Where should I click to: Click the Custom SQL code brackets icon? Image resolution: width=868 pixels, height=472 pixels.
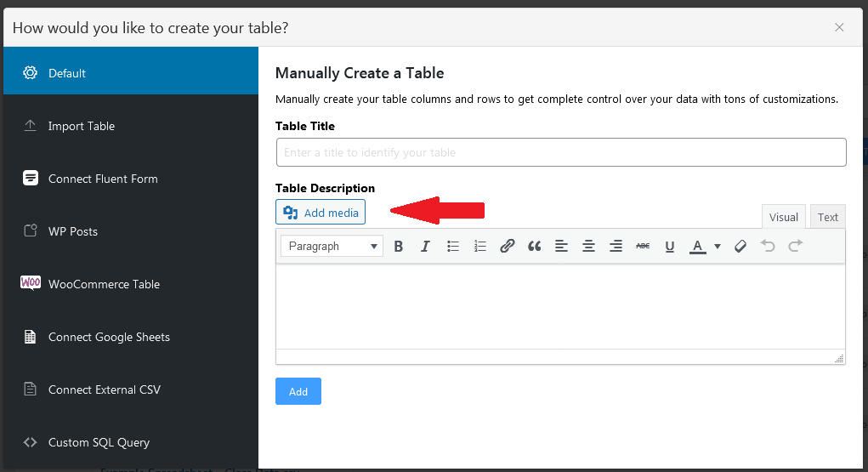point(30,442)
